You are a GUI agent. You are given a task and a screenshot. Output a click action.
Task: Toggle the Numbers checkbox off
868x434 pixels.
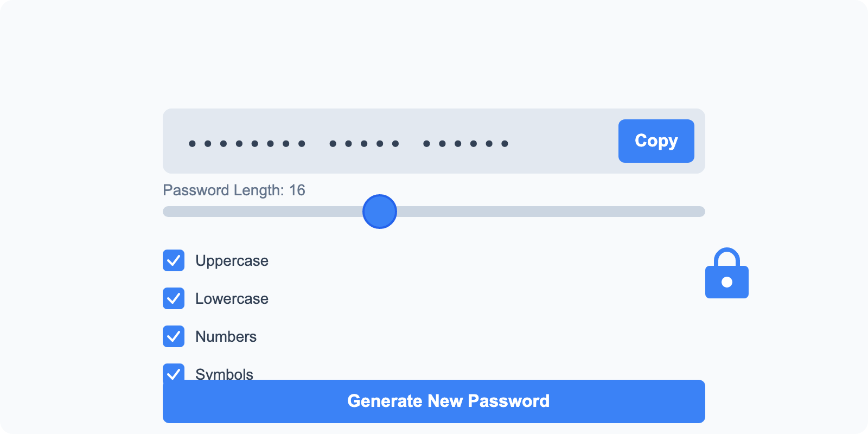(174, 336)
